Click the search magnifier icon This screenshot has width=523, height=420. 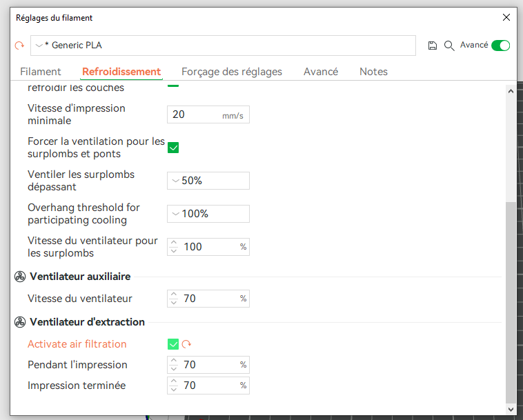click(x=448, y=46)
